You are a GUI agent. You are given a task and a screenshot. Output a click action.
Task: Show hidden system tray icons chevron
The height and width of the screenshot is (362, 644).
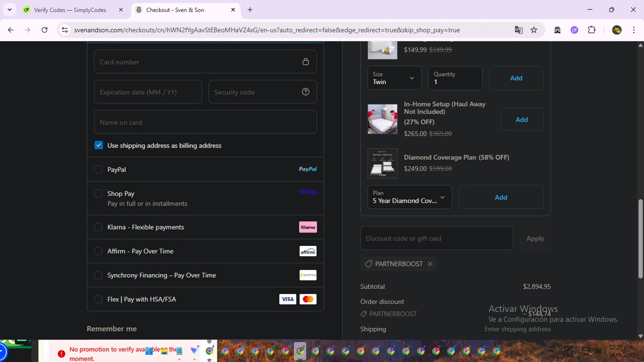click(x=550, y=351)
